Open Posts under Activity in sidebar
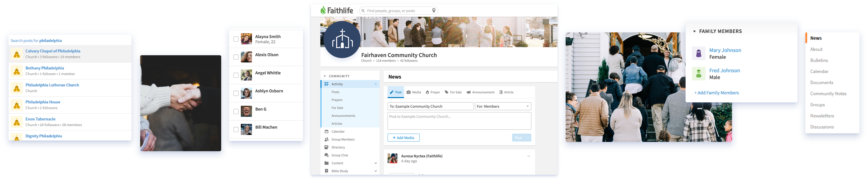This screenshot has height=180, width=868. 335,92
